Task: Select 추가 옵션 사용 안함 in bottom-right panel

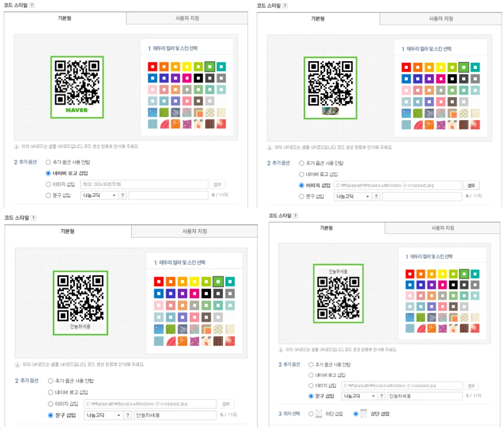Action: click(311, 365)
